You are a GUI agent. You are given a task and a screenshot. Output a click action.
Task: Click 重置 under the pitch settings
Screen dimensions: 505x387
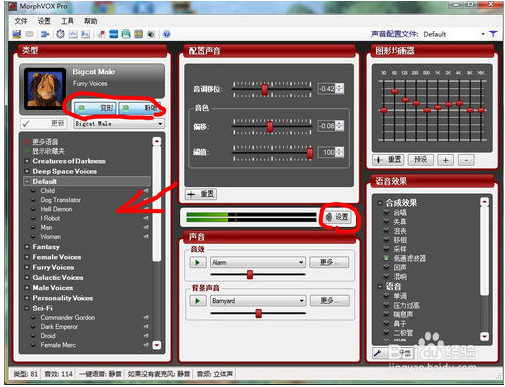[201, 194]
